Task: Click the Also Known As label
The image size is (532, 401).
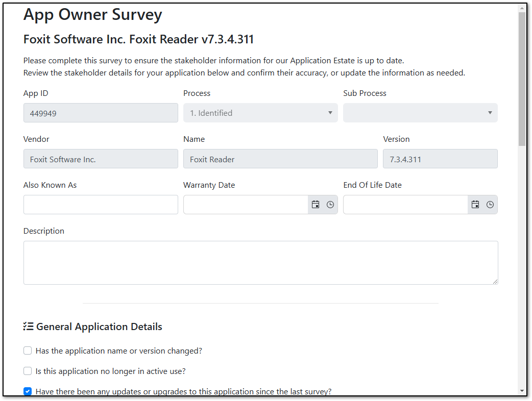Action: click(50, 185)
